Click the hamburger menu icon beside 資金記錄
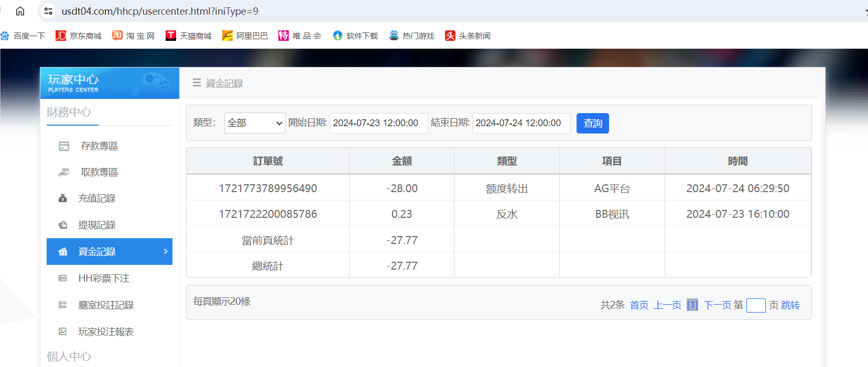The width and height of the screenshot is (868, 367). click(197, 83)
